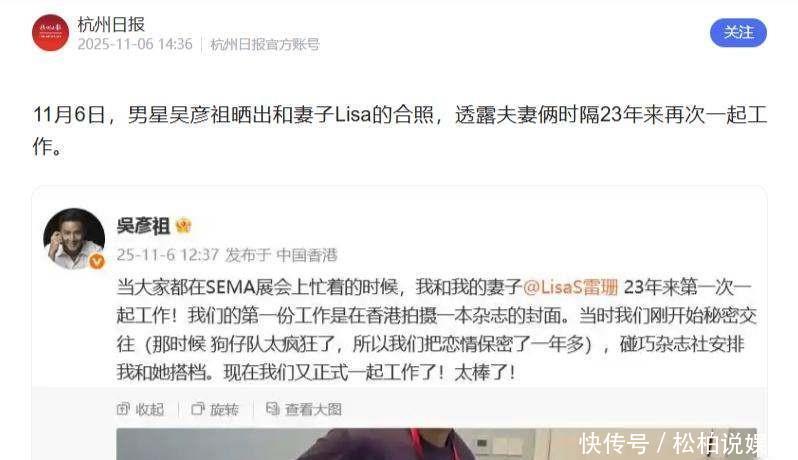This screenshot has height=460, width=798.
Task: Click the 杭州日报 red avatar logo
Action: (50, 33)
